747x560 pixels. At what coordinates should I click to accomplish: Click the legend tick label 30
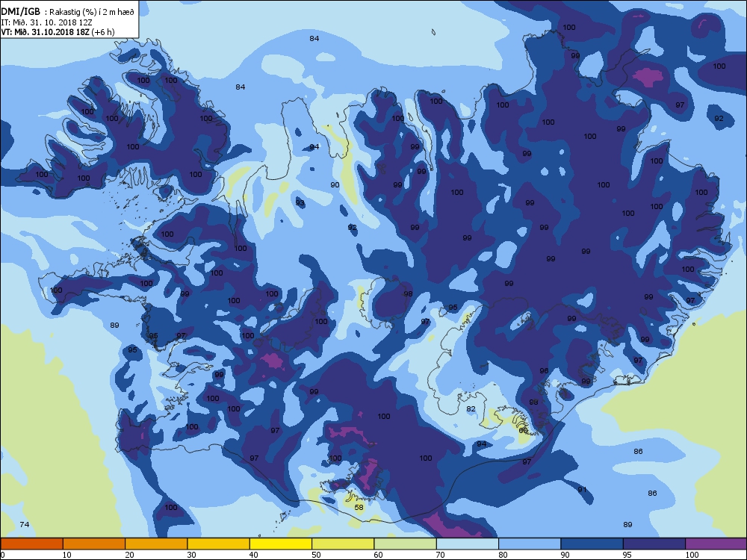pos(191,555)
